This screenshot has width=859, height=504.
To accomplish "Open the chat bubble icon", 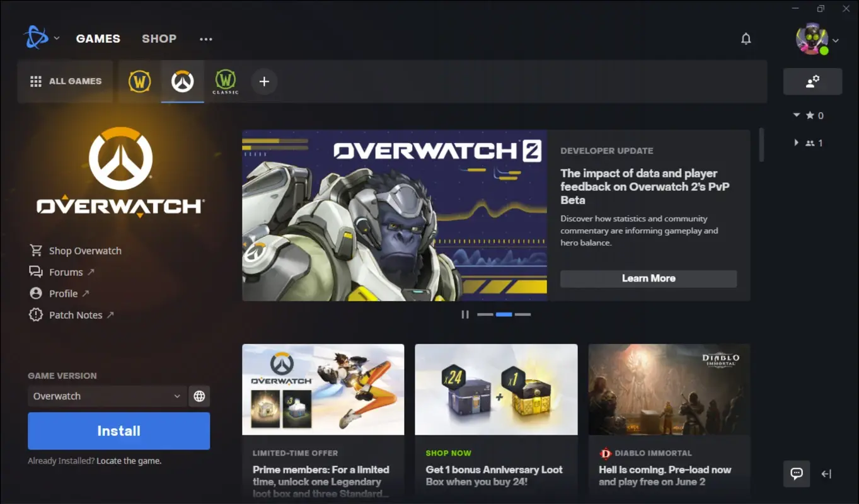I will 796,474.
